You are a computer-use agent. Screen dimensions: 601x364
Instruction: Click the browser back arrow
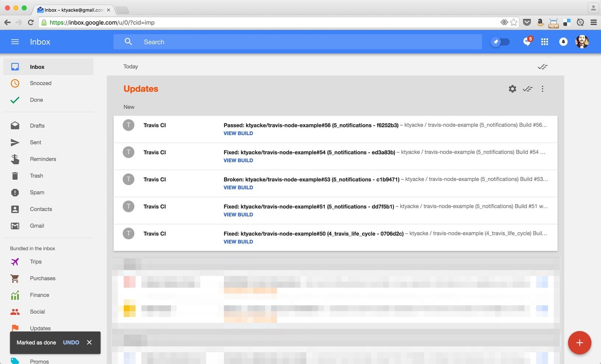click(7, 22)
